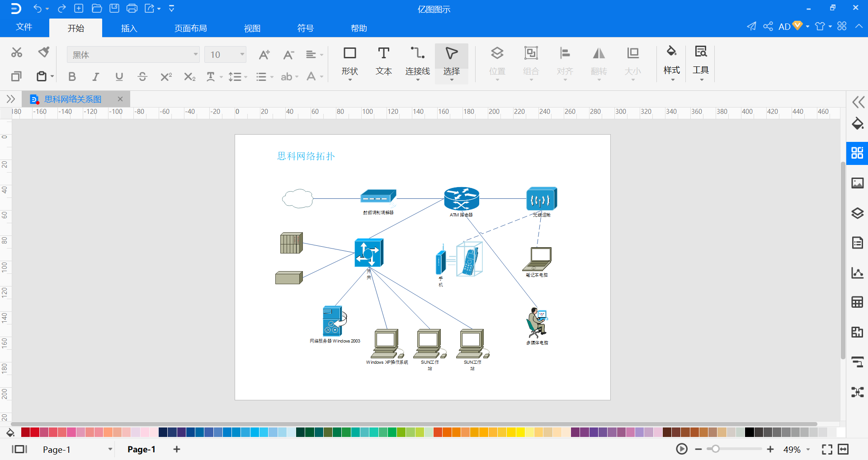Viewport: 868px width, 460px height.
Task: Click the Copy icon in ribbon
Action: (16, 76)
